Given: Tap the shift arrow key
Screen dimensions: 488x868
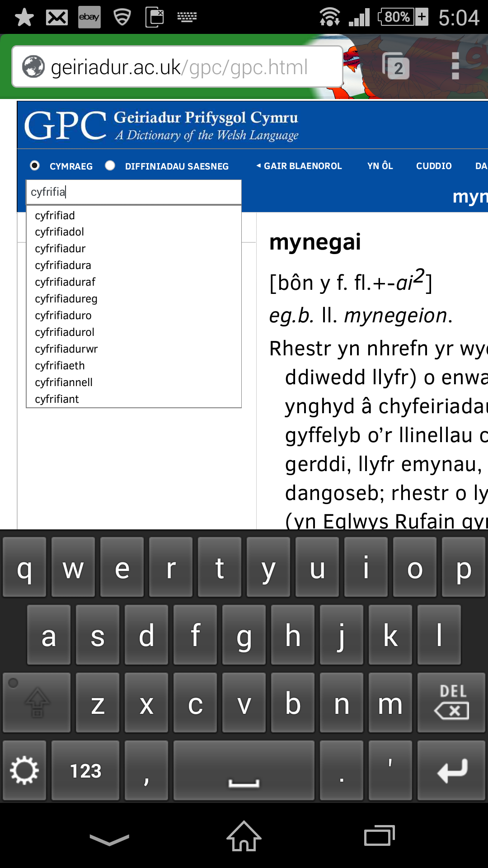Looking at the screenshot, I should [37, 703].
